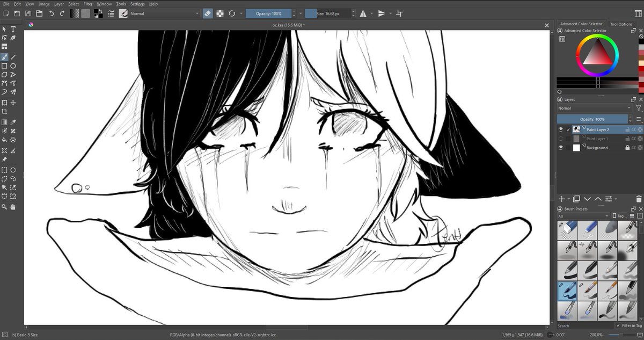Select the Crop tool
This screenshot has height=340, width=644.
pos(4,112)
